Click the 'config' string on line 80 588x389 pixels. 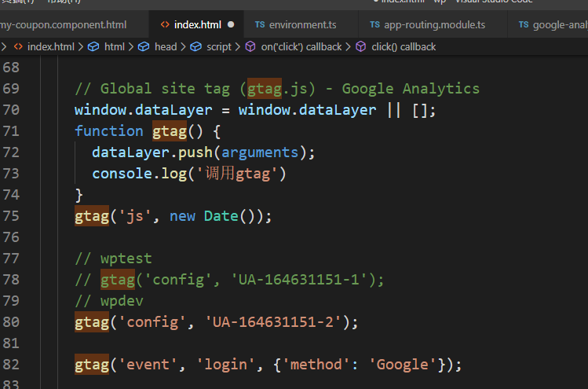(x=152, y=322)
